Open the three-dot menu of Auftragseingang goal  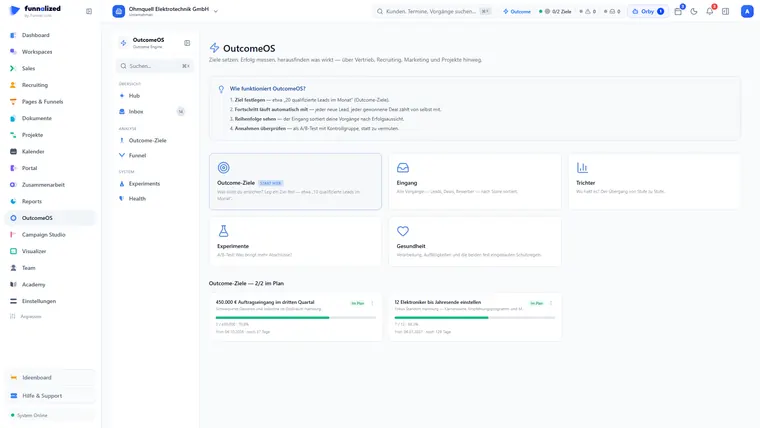(372, 303)
